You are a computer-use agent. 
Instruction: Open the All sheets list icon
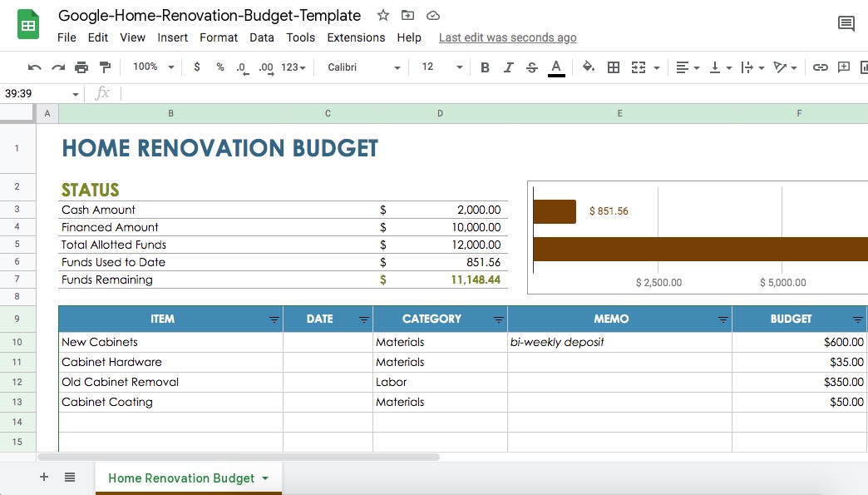(x=70, y=477)
